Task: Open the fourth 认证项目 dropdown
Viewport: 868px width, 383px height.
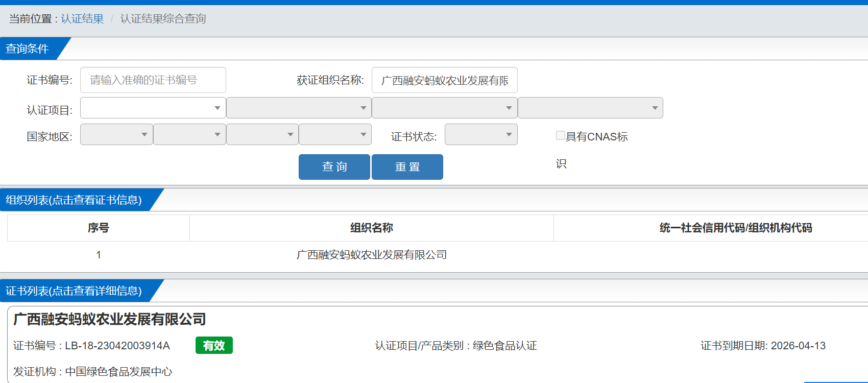Action: tap(590, 108)
